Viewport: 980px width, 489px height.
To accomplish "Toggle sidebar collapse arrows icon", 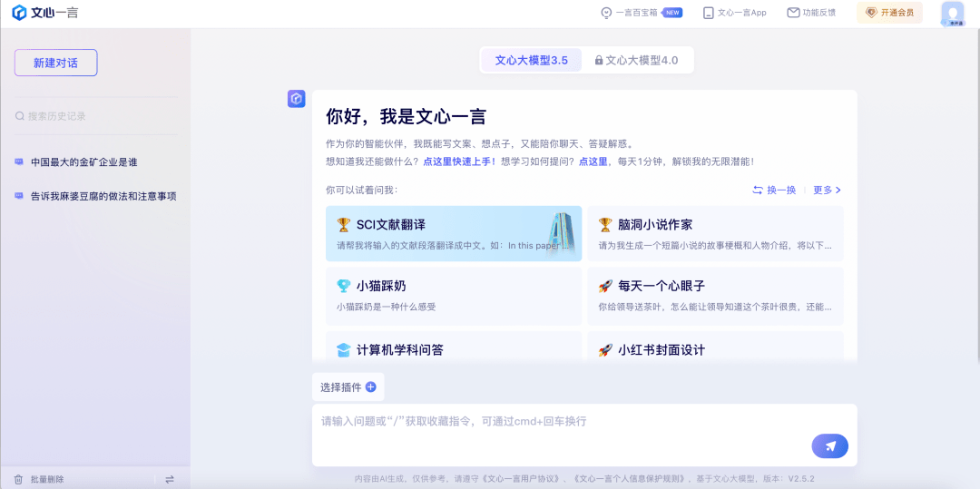I will pyautogui.click(x=170, y=480).
